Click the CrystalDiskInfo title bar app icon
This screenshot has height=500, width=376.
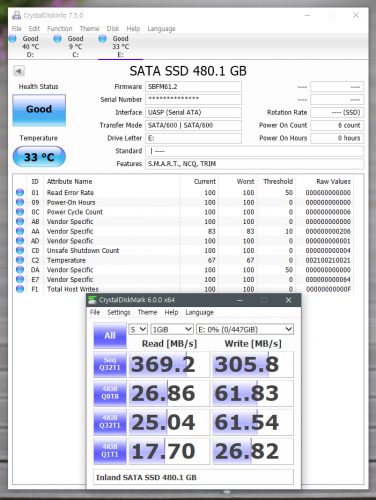coord(16,15)
